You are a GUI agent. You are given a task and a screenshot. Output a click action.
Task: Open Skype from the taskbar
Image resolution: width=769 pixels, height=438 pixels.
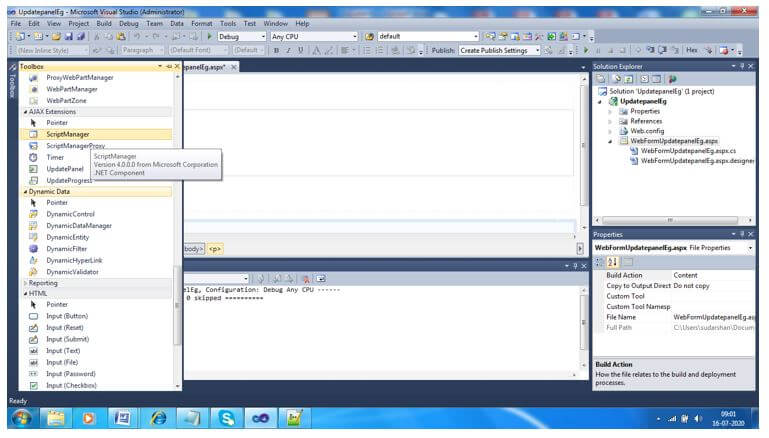click(227, 418)
